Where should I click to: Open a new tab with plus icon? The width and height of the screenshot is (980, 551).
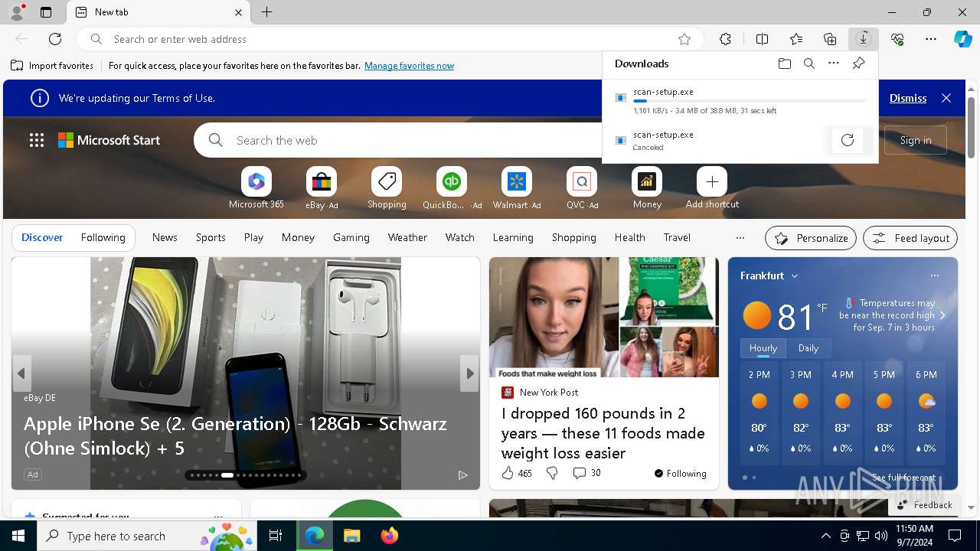[x=266, y=12]
